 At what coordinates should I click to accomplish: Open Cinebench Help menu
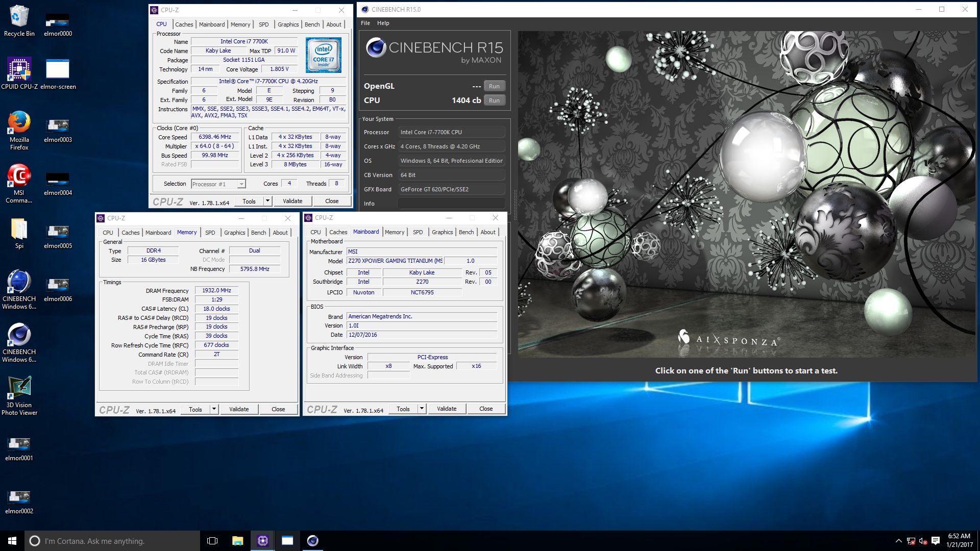(x=383, y=23)
